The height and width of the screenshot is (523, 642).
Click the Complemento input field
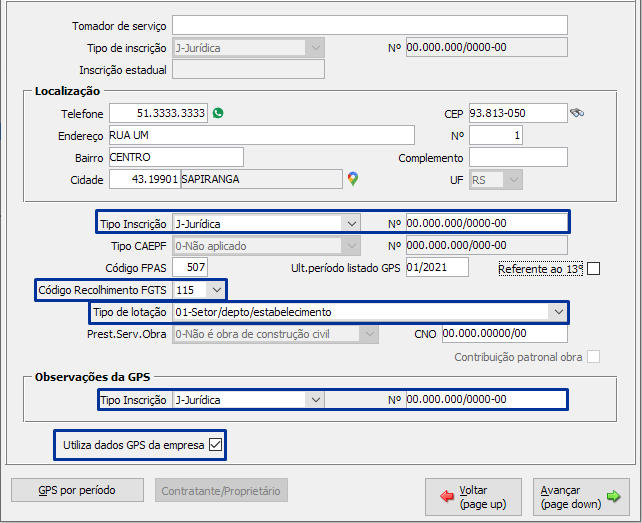point(518,157)
